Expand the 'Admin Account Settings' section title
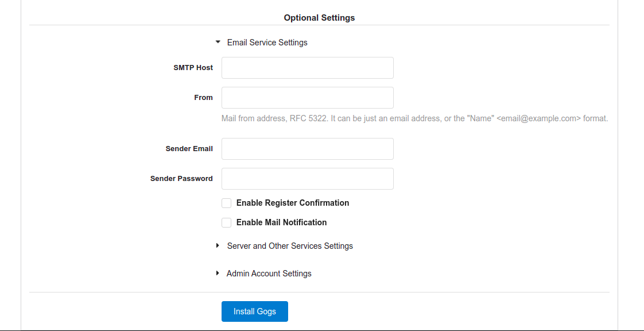Image resolution: width=644 pixels, height=331 pixels. coord(269,274)
